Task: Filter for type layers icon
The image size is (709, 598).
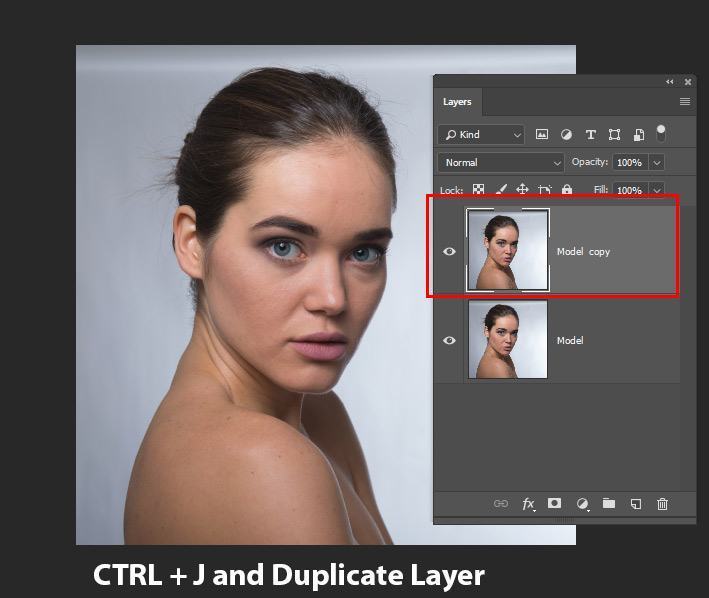Action: [590, 134]
